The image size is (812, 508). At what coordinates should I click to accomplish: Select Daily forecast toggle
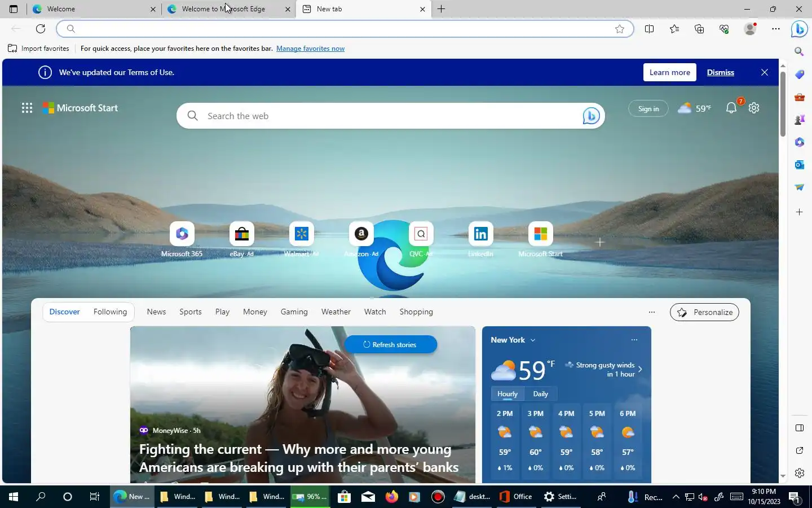(541, 394)
